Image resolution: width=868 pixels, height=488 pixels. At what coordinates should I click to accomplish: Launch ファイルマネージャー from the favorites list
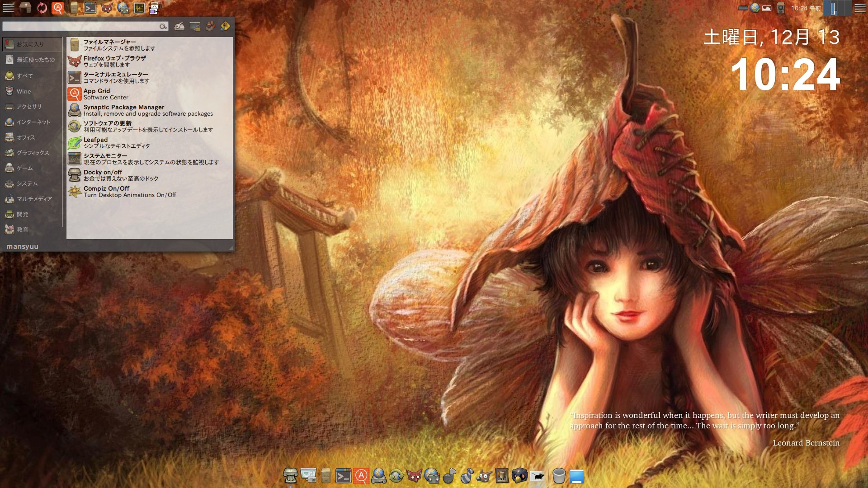(x=150, y=45)
